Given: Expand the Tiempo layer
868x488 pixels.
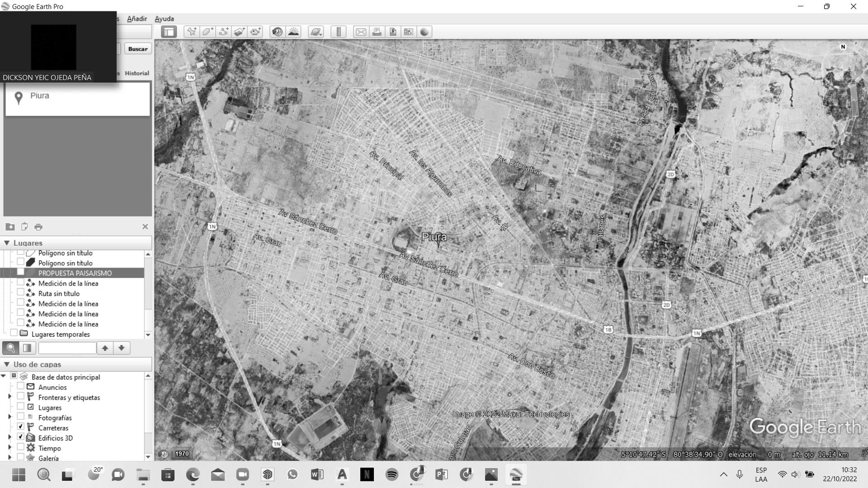Looking at the screenshot, I should tap(9, 447).
